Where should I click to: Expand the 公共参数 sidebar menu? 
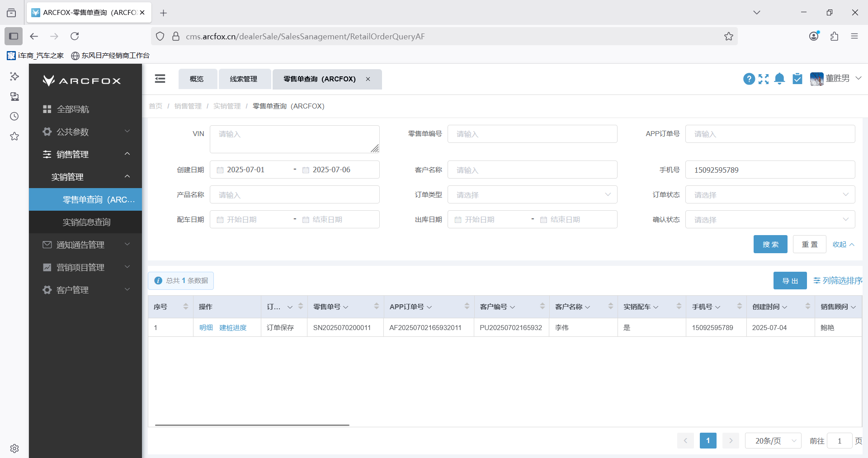point(85,132)
